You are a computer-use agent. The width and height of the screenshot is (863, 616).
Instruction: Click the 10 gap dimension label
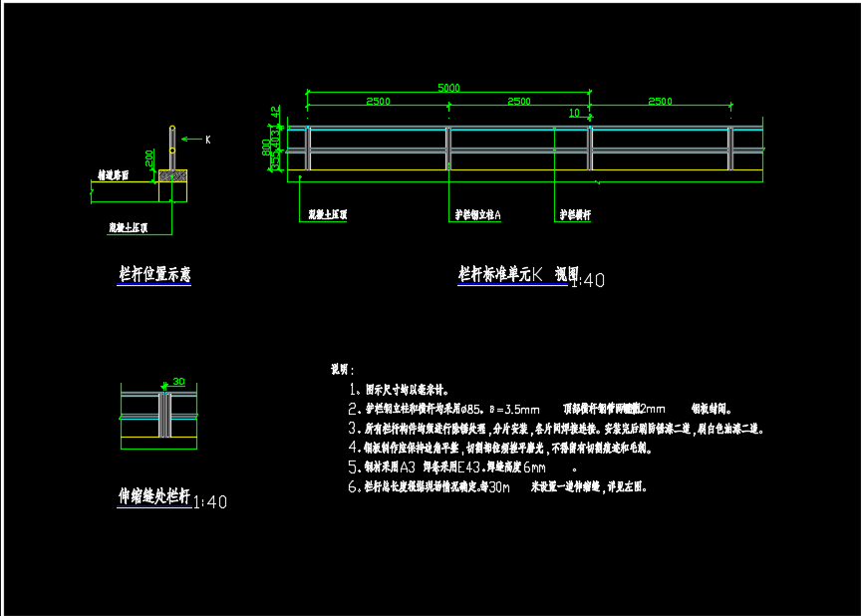(574, 113)
